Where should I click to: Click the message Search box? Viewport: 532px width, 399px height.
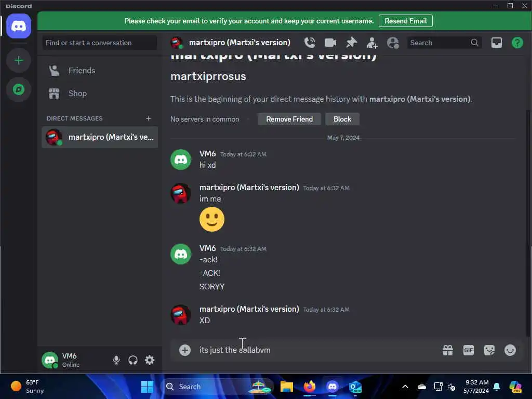[444, 43]
